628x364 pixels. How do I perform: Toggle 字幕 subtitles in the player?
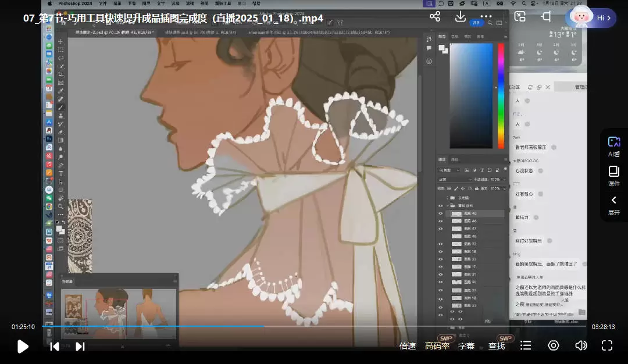(466, 346)
